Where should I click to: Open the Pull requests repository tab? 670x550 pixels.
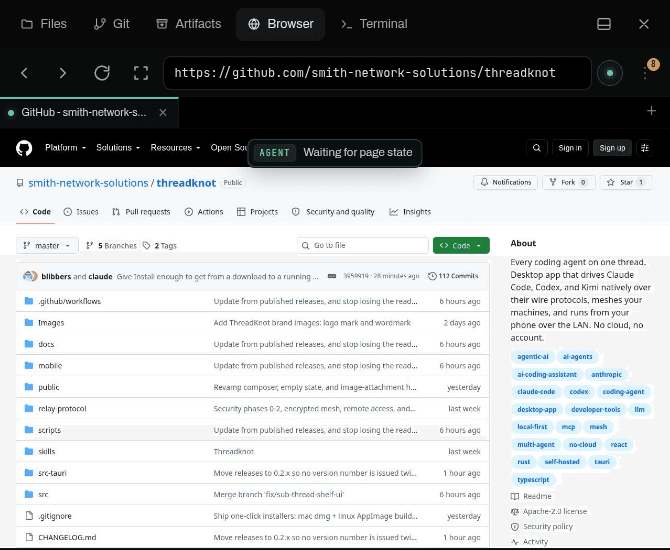point(141,212)
